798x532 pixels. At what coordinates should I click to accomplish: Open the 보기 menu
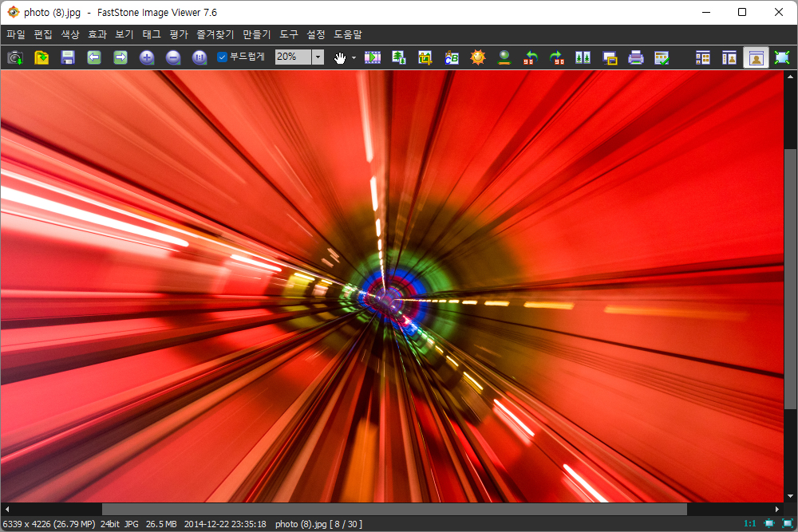point(124,34)
